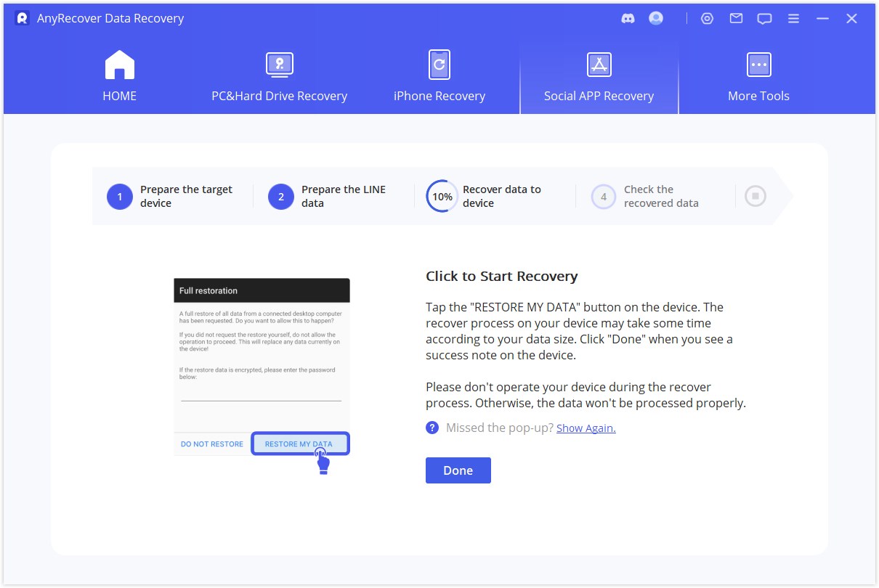Select the PC&Hard Drive Recovery mode
The height and width of the screenshot is (588, 879).
280,75
